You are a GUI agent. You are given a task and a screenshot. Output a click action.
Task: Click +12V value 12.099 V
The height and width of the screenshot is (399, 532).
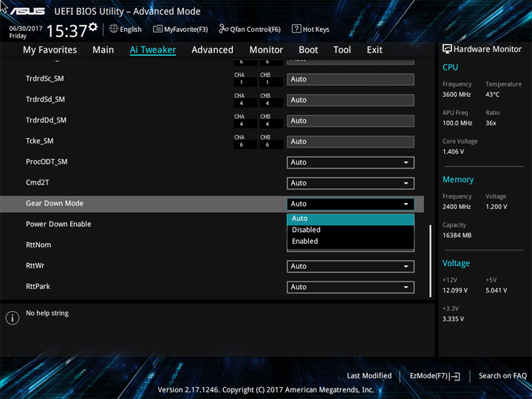(x=455, y=290)
